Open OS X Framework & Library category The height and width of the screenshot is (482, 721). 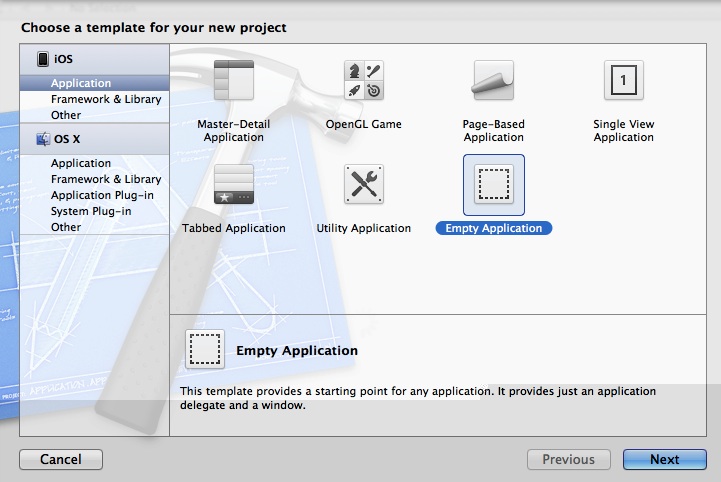[x=105, y=179]
